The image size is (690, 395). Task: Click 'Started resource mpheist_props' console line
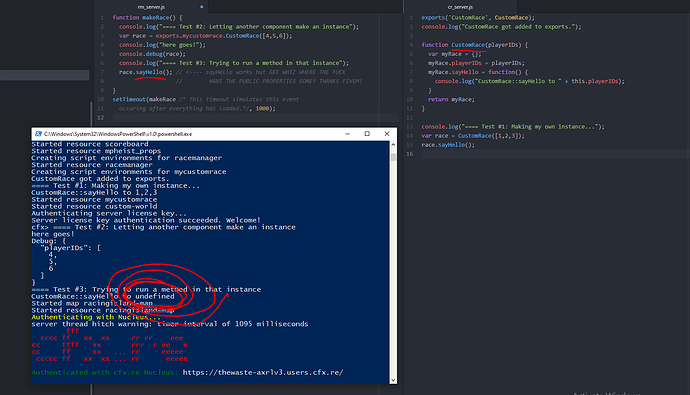pos(96,151)
